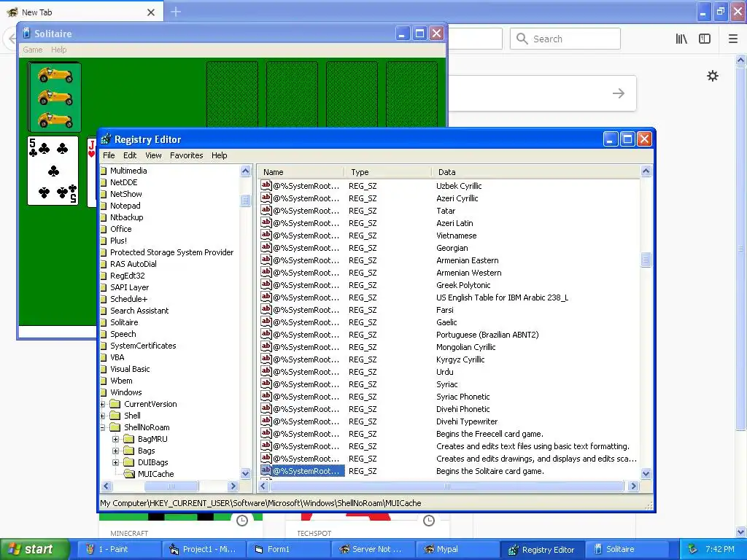Open the View menu in Registry Editor
Screen dimensions: 747x560
[x=153, y=155]
